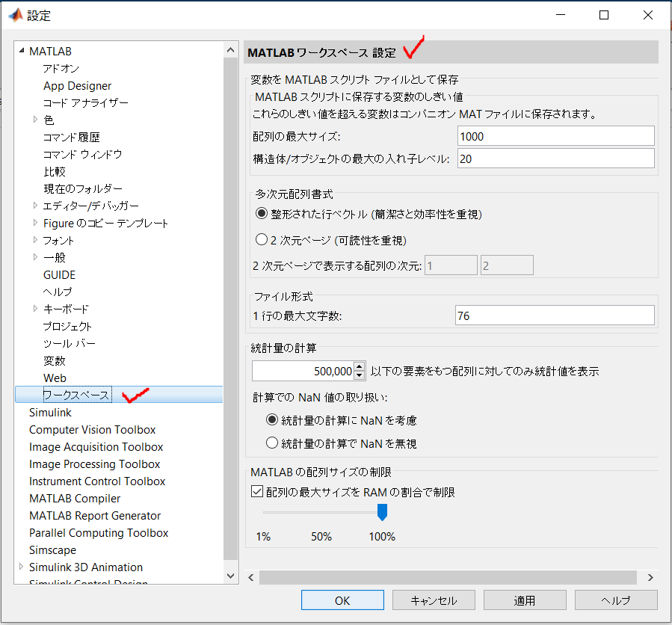Click the RAM percentage slider handle
The height and width of the screenshot is (625, 672).
(x=382, y=512)
